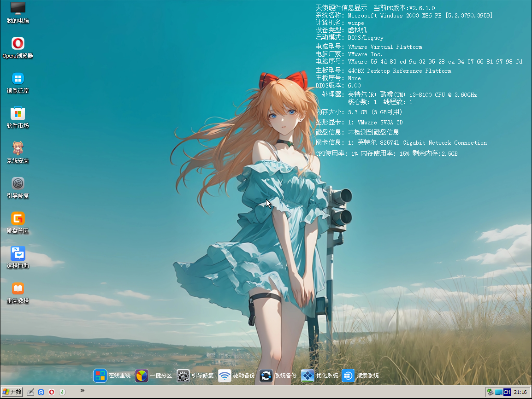Open the 开始 Start menu

(x=11, y=392)
